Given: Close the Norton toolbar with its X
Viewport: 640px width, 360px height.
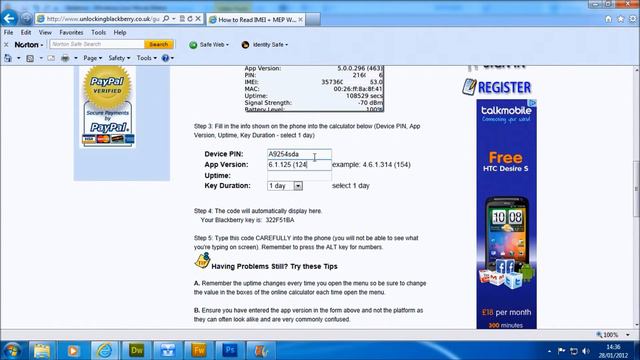Looking at the screenshot, I should [6, 44].
